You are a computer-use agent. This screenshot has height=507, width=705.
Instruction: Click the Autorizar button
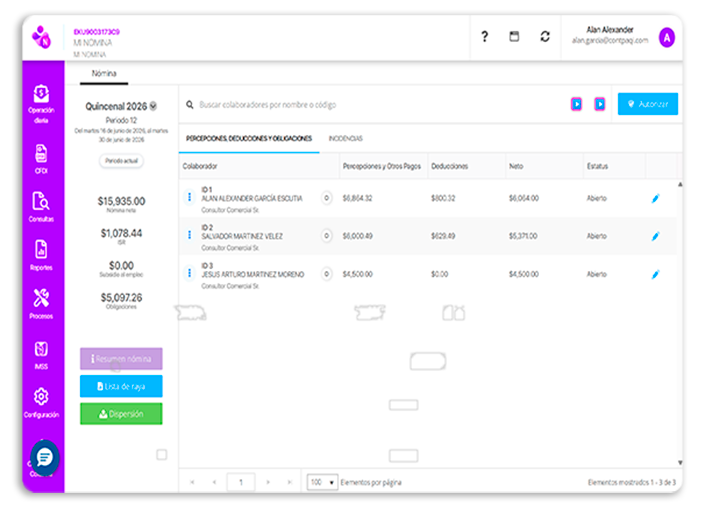point(647,104)
